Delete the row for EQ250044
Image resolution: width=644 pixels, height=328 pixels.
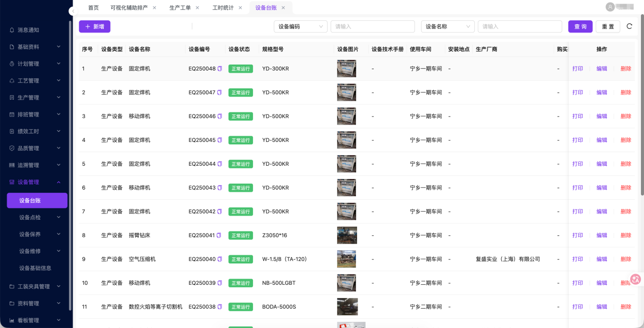click(626, 164)
